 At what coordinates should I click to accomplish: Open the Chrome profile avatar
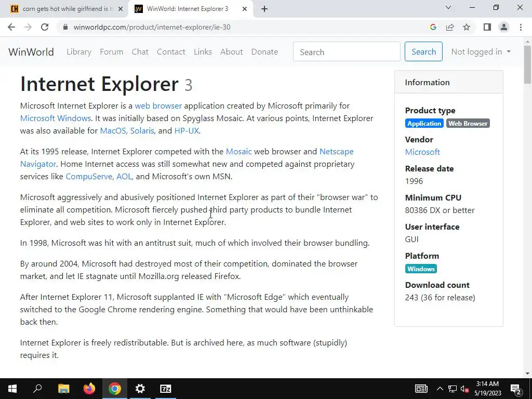(504, 27)
